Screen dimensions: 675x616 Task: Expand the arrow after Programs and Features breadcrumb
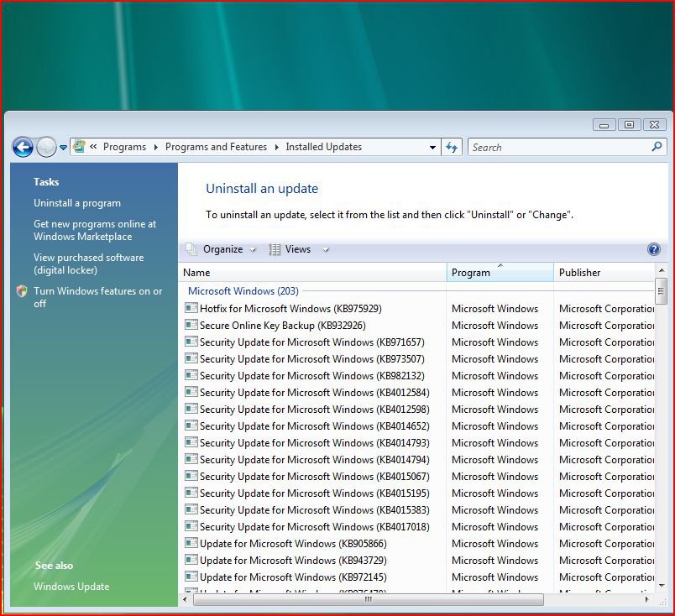click(x=277, y=147)
